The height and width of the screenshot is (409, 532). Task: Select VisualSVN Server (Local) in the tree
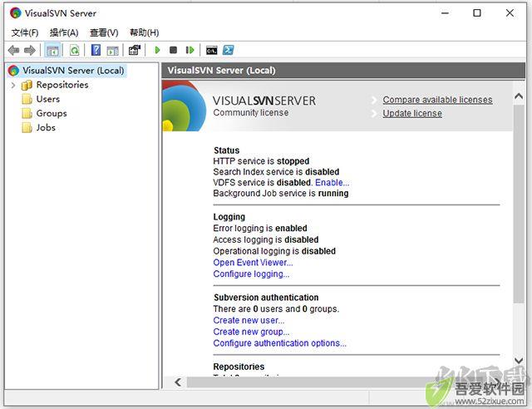[x=73, y=71]
